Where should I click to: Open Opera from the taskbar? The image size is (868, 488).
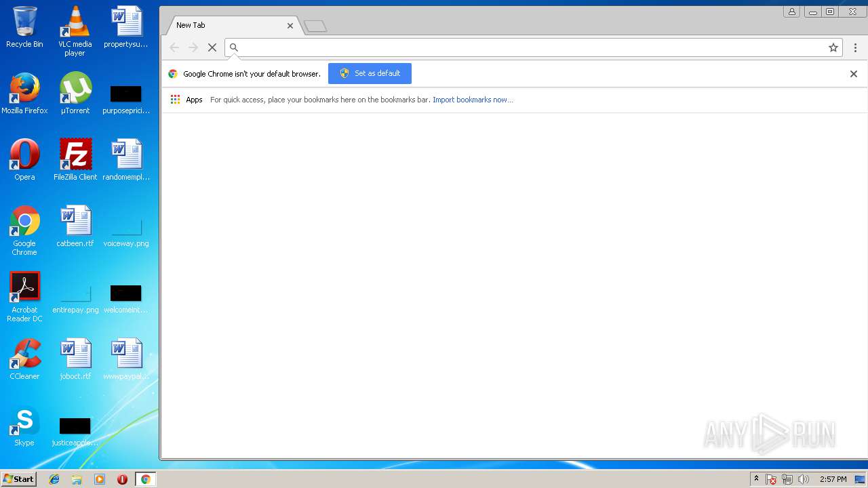click(x=122, y=479)
